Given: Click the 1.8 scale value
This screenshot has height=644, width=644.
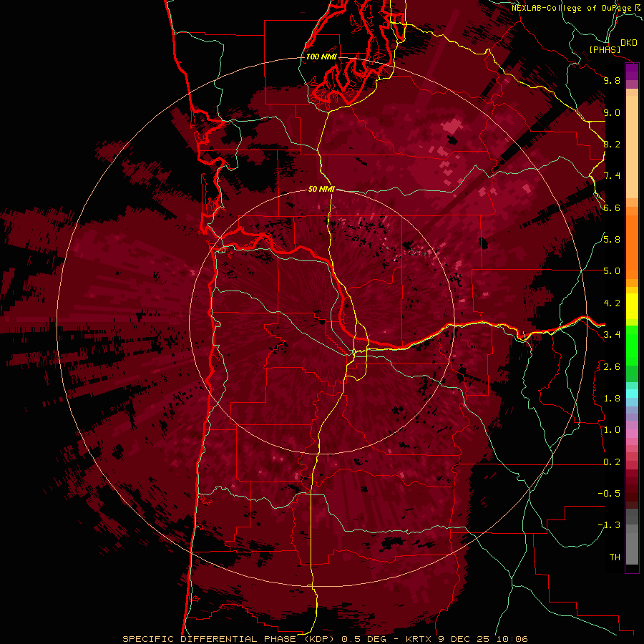Looking at the screenshot, I should pyautogui.click(x=612, y=399).
